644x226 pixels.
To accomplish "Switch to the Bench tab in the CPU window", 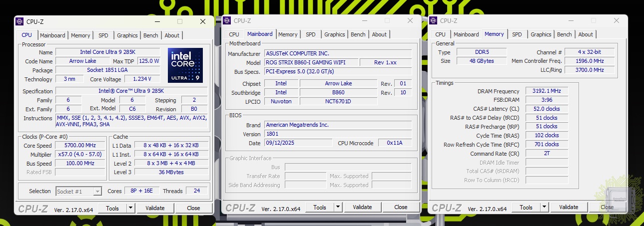I will coord(150,35).
